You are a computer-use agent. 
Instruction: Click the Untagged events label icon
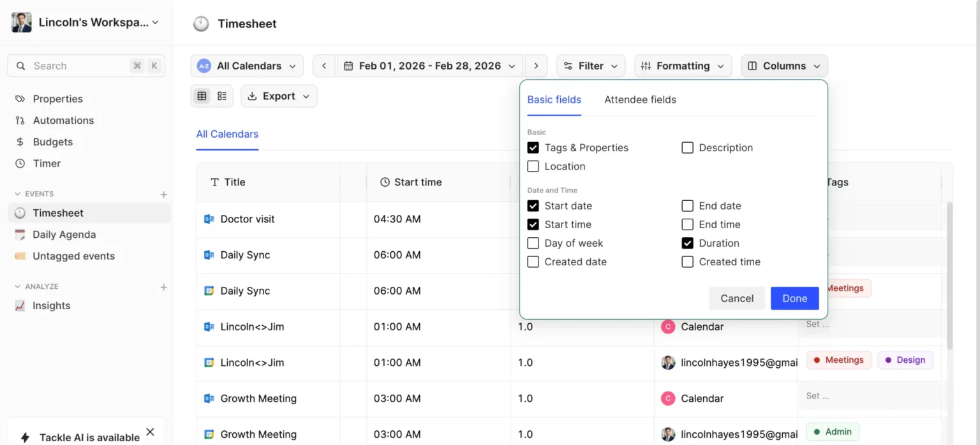click(x=20, y=256)
